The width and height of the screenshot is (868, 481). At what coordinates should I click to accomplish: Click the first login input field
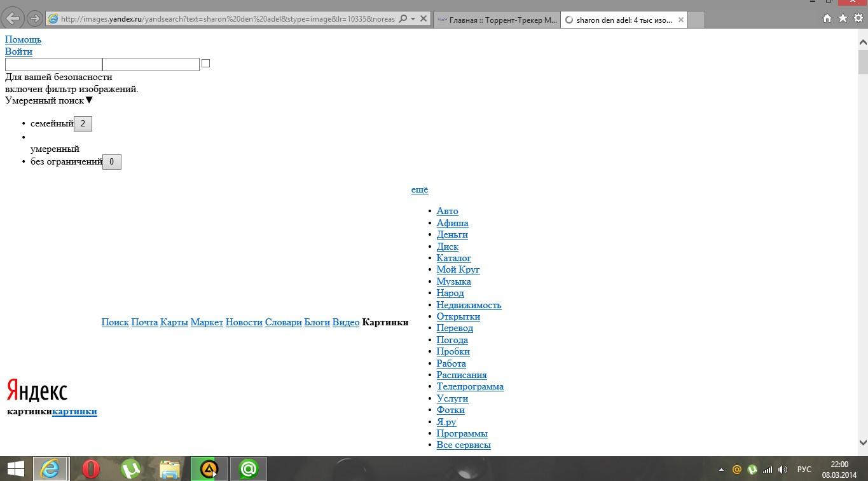click(53, 64)
